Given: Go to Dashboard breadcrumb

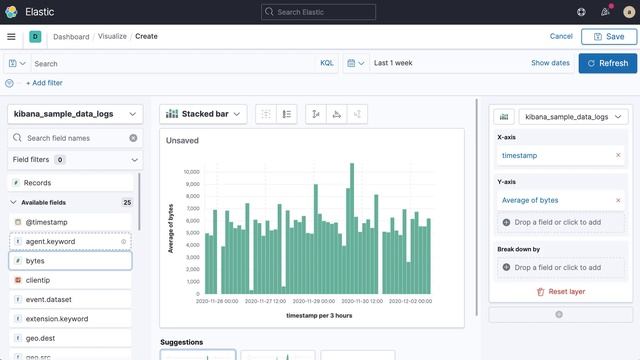Looking at the screenshot, I should [x=71, y=37].
